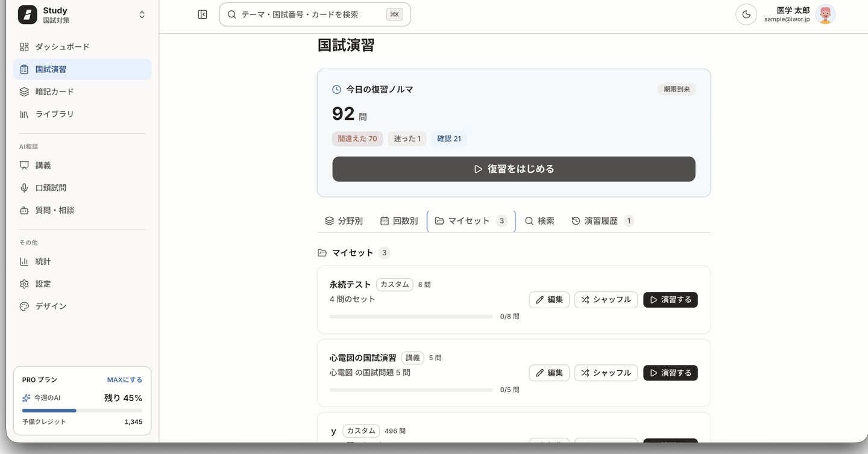Image resolution: width=868 pixels, height=454 pixels.
Task: Click the 今週のAI usage progress bar
Action: (83, 411)
